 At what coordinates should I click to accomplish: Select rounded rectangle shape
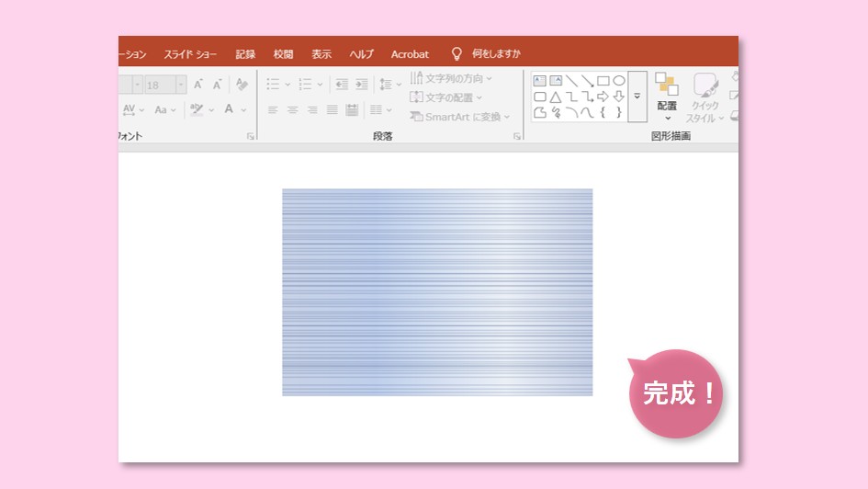pyautogui.click(x=540, y=97)
